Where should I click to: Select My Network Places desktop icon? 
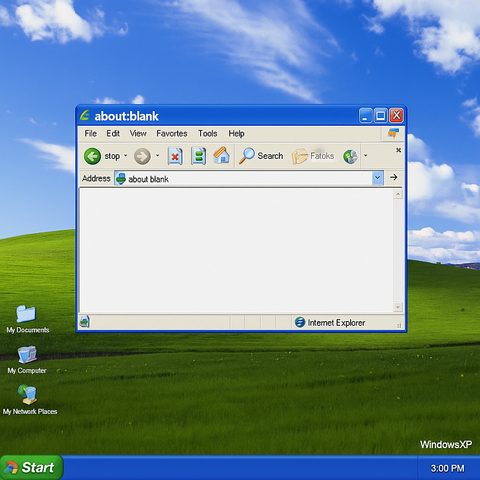(x=30, y=400)
